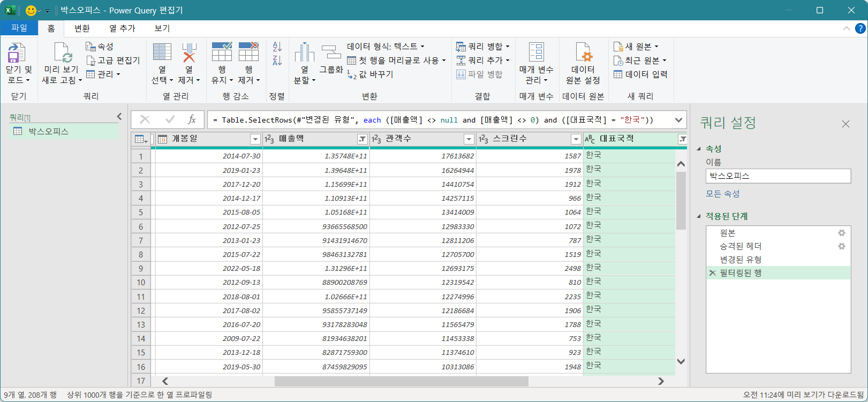Open 관객수 column filter dropdown
Image resolution: width=868 pixels, height=402 pixels.
pos(469,139)
